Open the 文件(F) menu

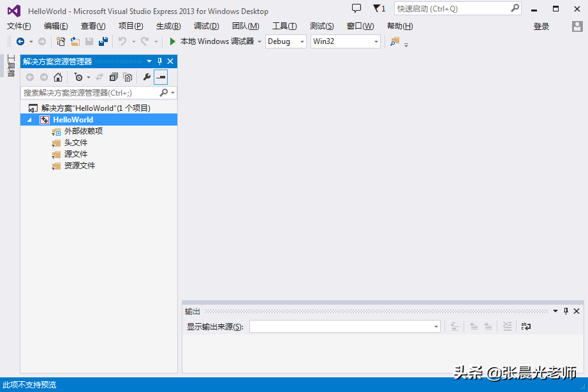click(x=18, y=26)
